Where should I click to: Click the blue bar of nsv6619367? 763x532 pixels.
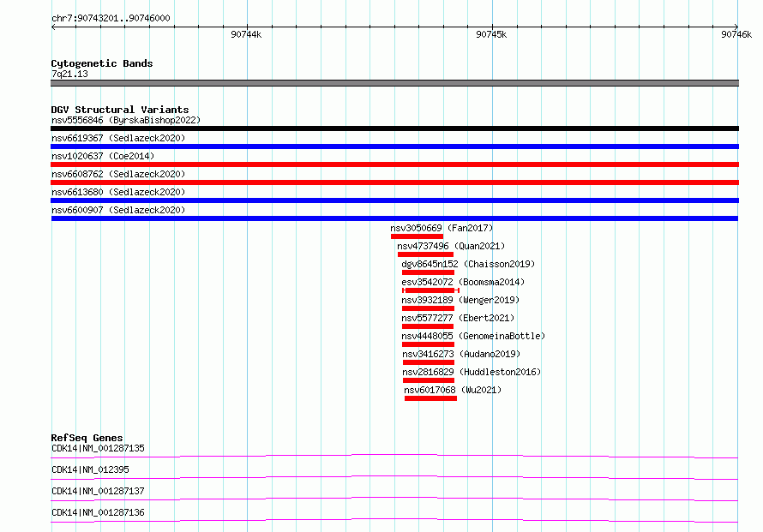394,146
